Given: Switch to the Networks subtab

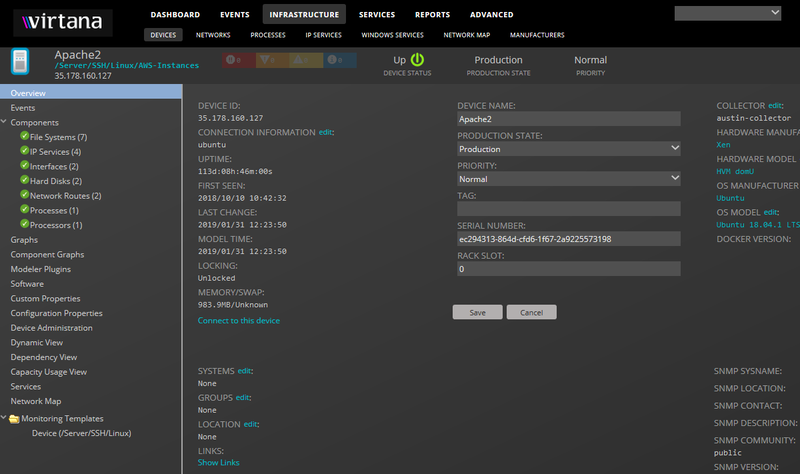Looking at the screenshot, I should pyautogui.click(x=213, y=35).
